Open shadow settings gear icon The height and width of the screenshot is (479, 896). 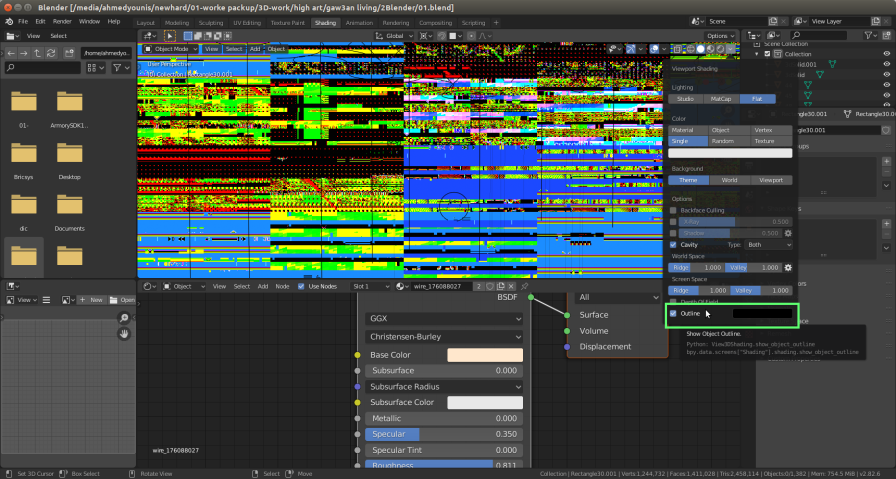tap(788, 233)
